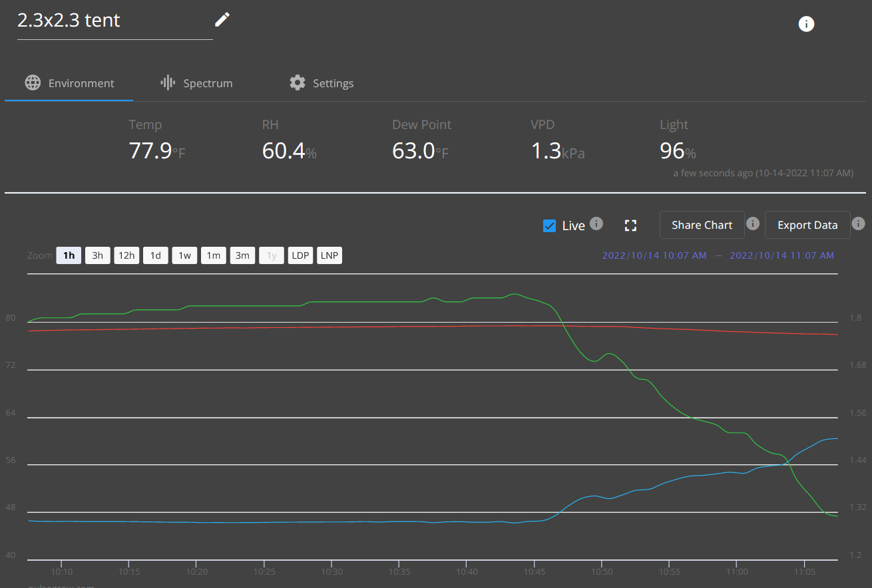Toggle fullscreen chart icon

click(630, 225)
